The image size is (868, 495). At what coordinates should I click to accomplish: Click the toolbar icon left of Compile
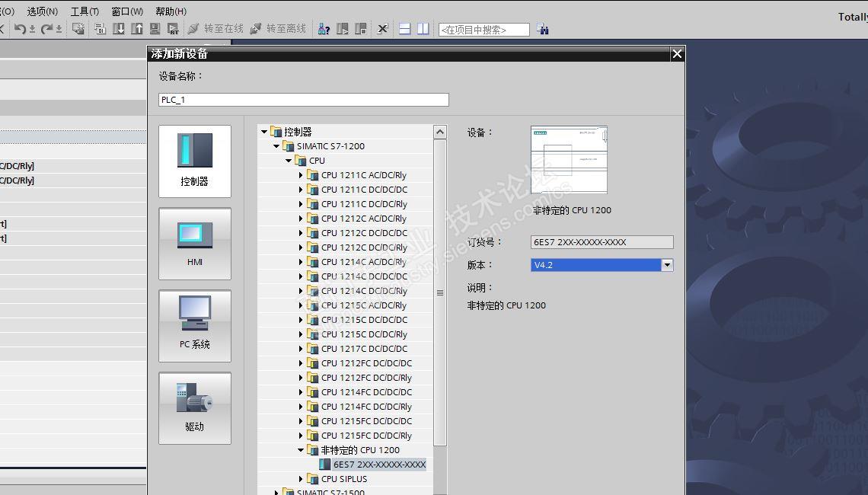[78, 29]
